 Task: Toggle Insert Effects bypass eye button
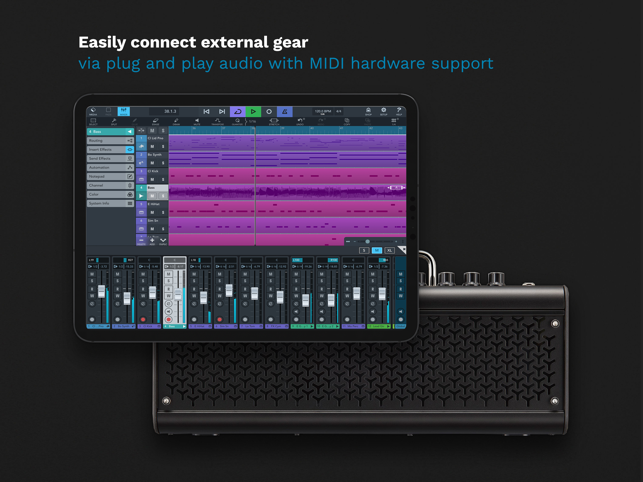click(130, 150)
